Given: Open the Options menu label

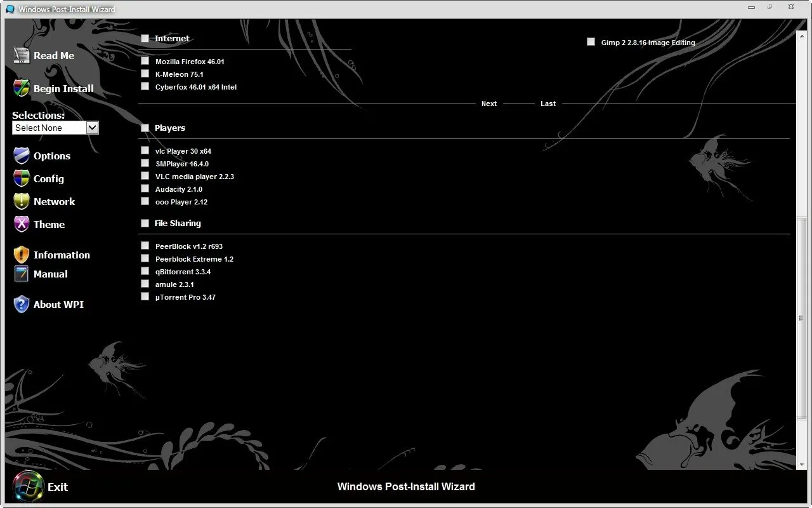Looking at the screenshot, I should coord(52,156).
